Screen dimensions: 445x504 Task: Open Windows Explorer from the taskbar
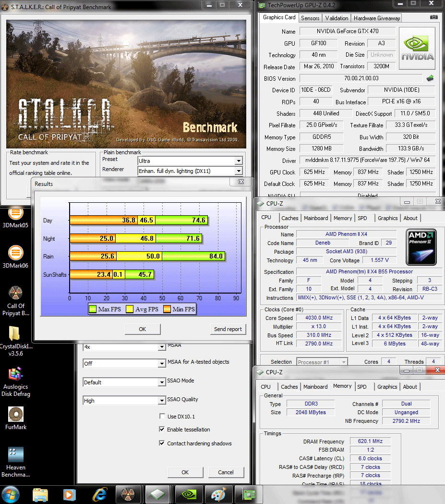[40, 495]
